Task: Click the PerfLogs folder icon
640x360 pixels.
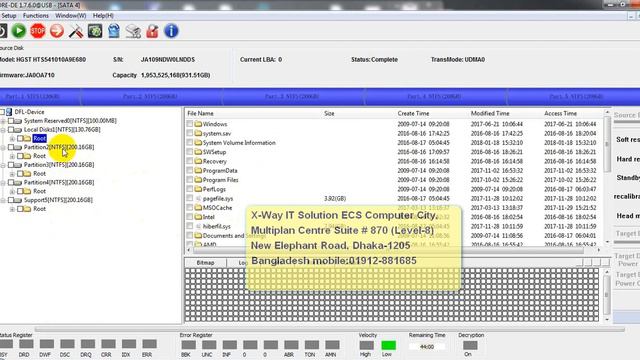Action: pos(198,189)
